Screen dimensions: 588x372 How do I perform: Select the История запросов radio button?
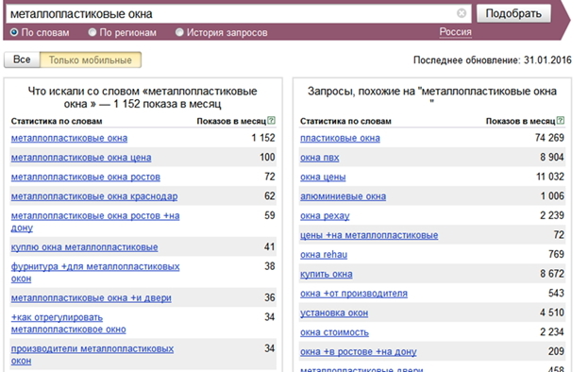179,33
